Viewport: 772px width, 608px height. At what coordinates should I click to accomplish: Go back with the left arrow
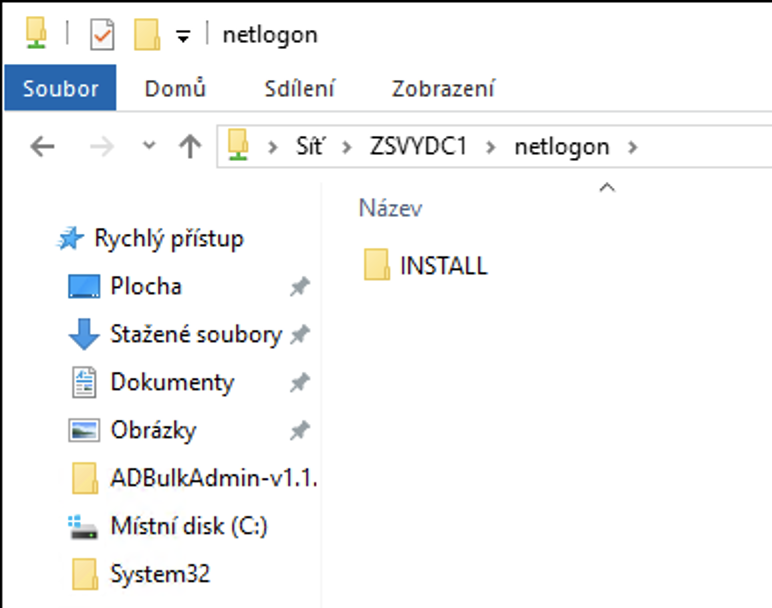click(42, 147)
